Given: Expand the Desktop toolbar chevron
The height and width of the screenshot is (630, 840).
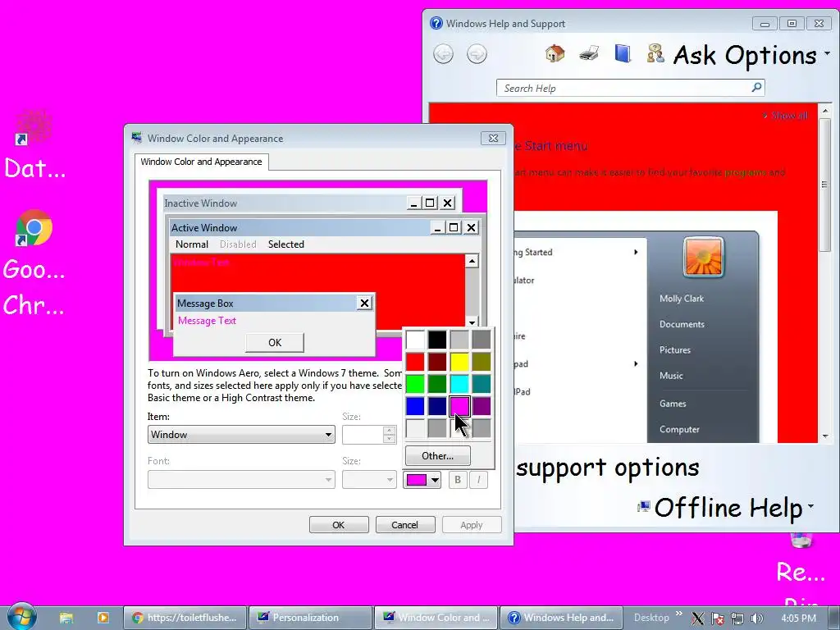Looking at the screenshot, I should 678,614.
